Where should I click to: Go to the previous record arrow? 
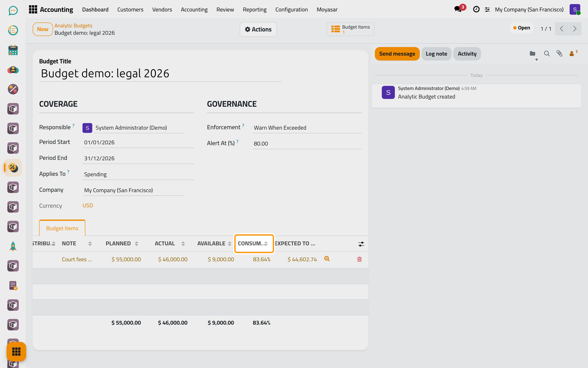tap(562, 29)
